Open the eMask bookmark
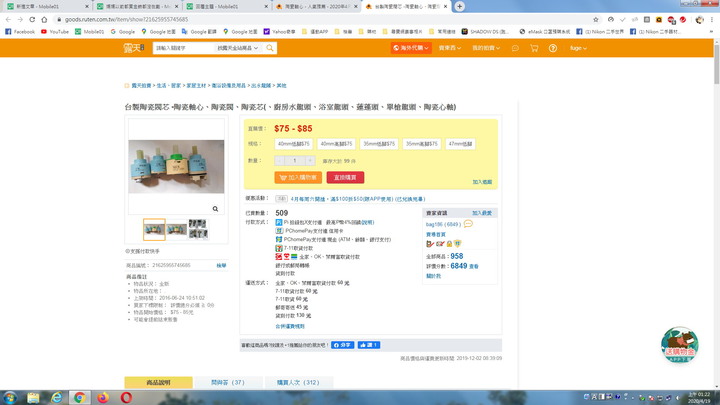 point(545,32)
